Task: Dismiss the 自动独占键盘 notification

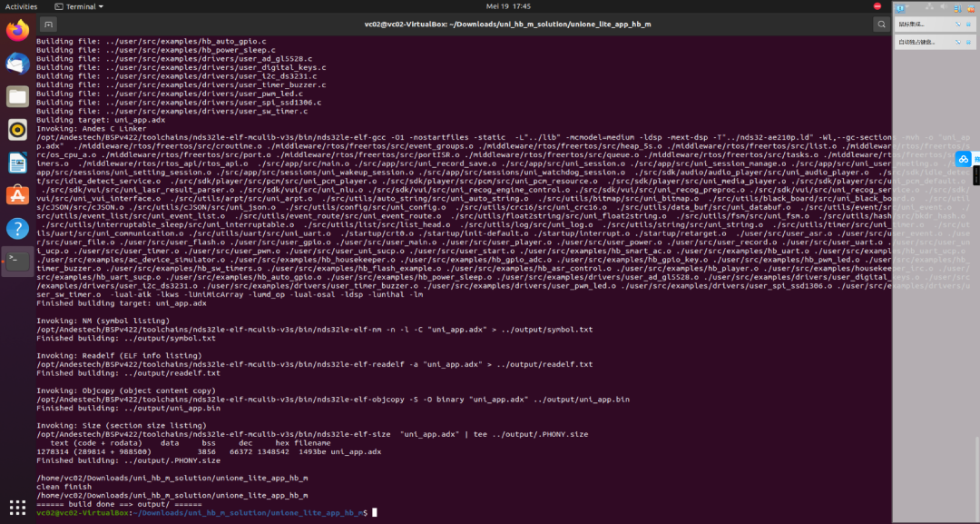Action: (x=969, y=42)
